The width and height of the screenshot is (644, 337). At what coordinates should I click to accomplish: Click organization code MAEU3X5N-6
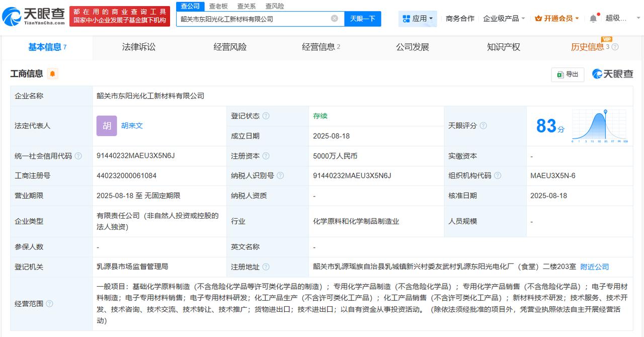[x=553, y=176]
